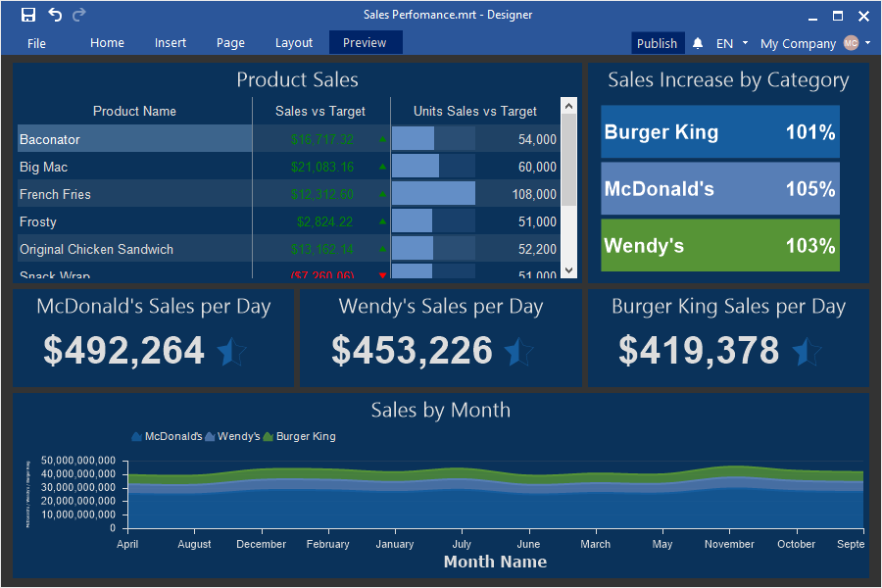The height and width of the screenshot is (588, 882).
Task: Click the Publish button
Action: [x=657, y=43]
